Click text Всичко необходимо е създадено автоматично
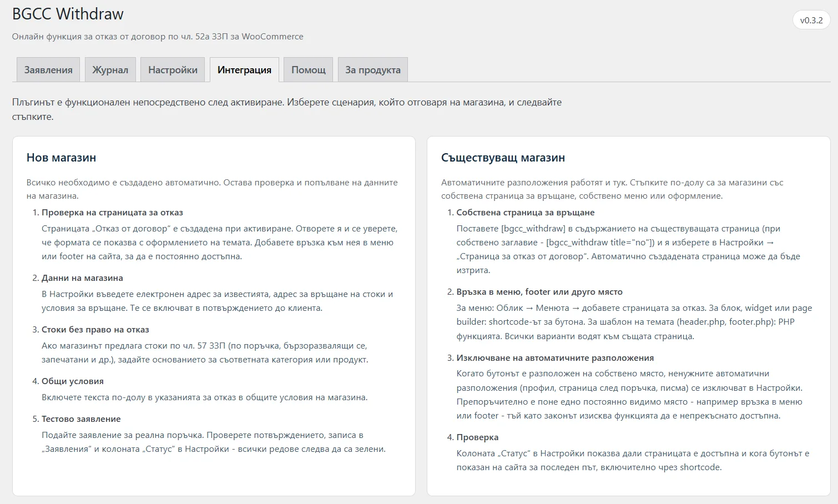Screen dimensions: 838x504 (124, 182)
